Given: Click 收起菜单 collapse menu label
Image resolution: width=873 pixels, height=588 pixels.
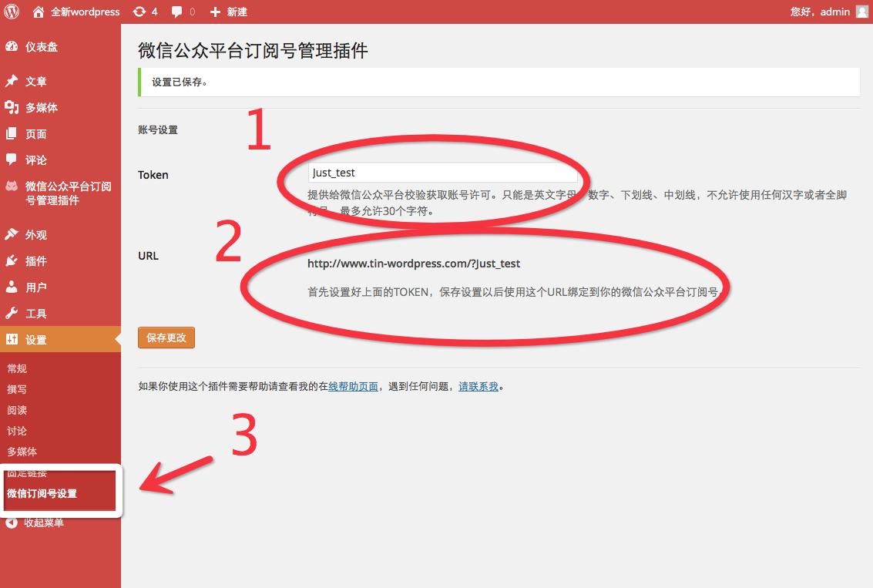Looking at the screenshot, I should (44, 522).
